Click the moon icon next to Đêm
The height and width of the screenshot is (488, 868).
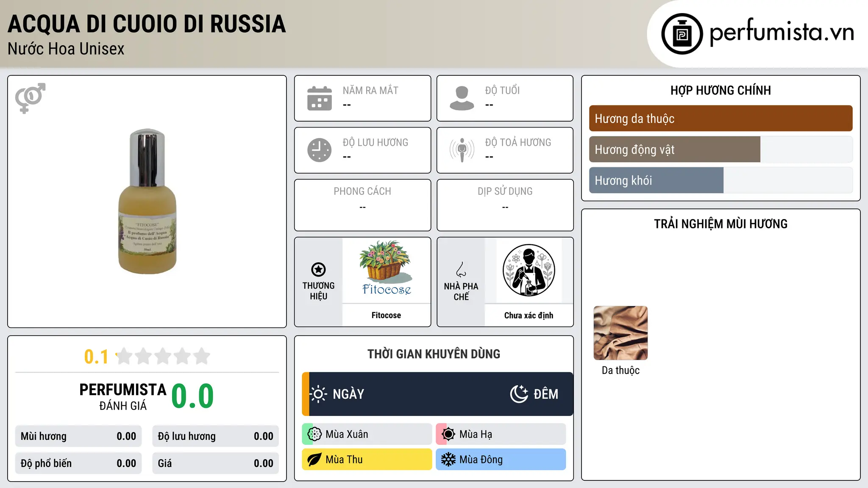tap(519, 394)
